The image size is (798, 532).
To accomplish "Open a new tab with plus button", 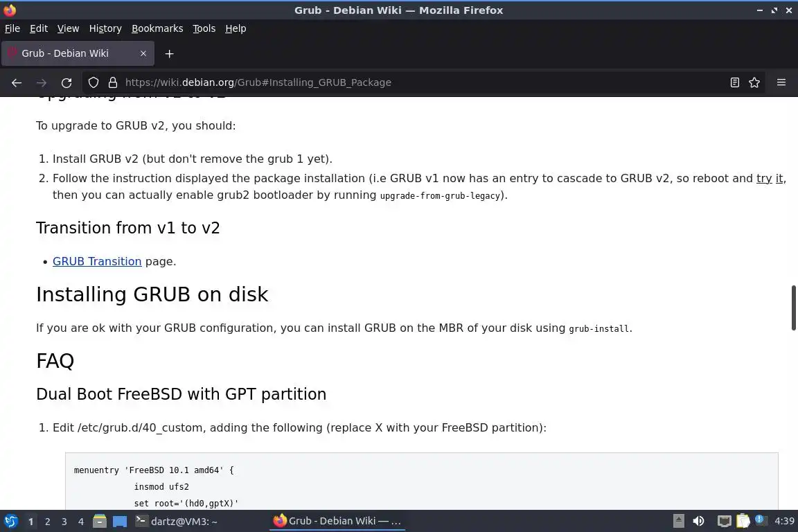I will coord(170,53).
